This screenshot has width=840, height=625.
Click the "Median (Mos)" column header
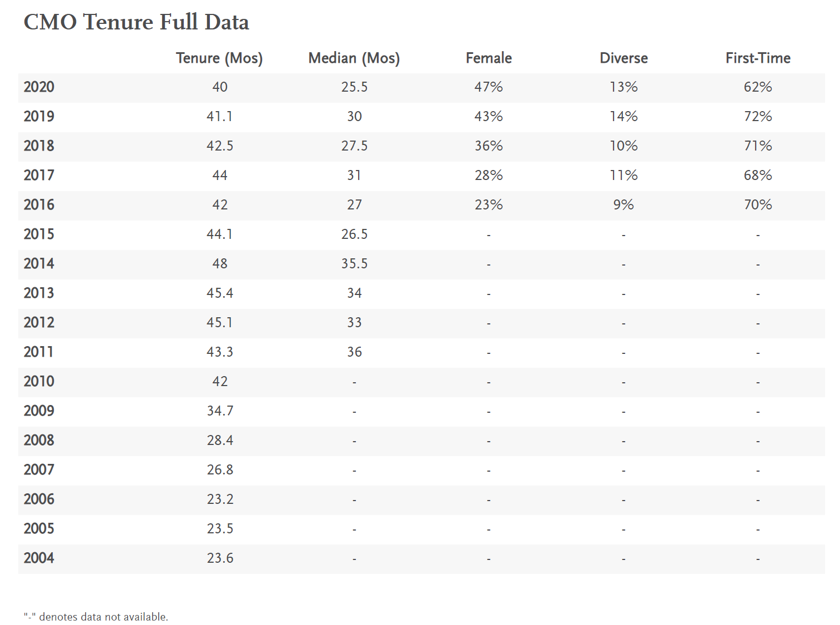[x=354, y=58]
